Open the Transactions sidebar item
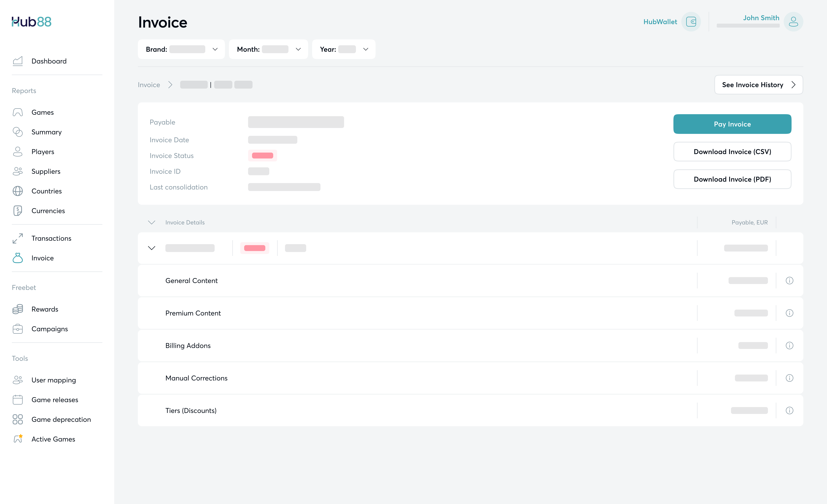Viewport: 827px width, 504px height. pyautogui.click(x=51, y=238)
